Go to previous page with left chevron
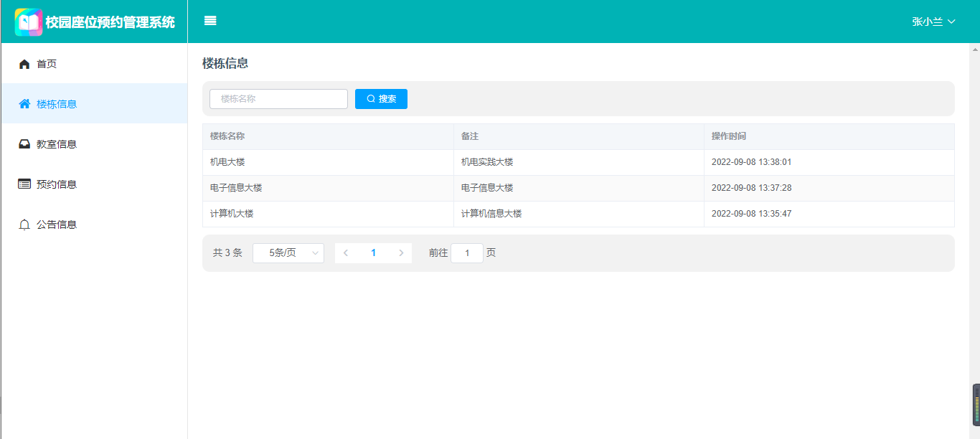The height and width of the screenshot is (439, 980). (346, 253)
